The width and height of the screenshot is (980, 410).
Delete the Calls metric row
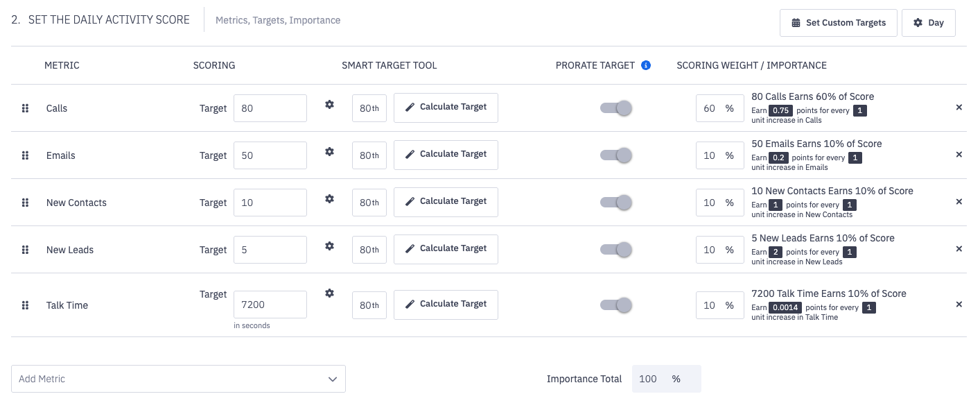point(959,108)
